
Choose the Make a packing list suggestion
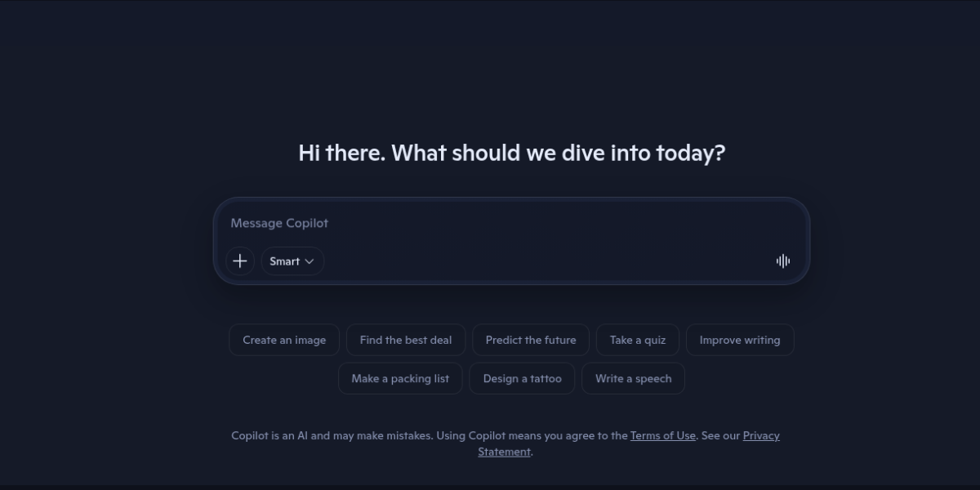click(400, 378)
